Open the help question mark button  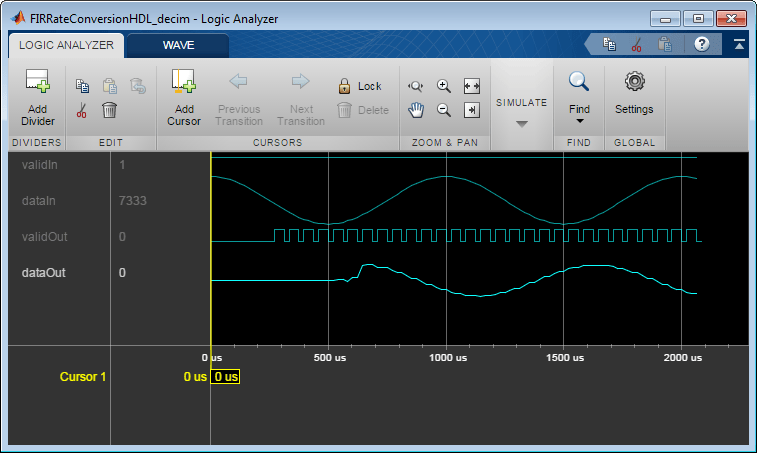(701, 44)
